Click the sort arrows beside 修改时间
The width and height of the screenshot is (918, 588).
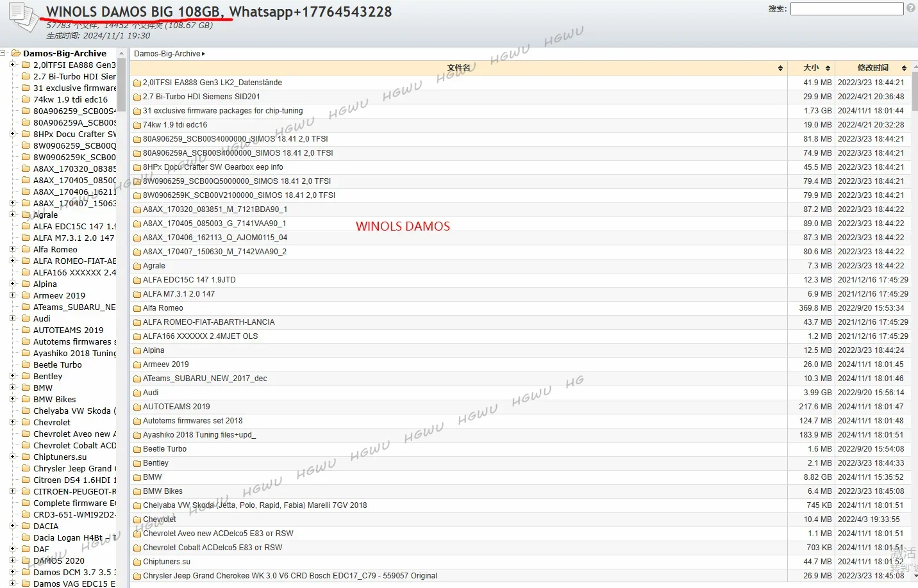pyautogui.click(x=904, y=68)
